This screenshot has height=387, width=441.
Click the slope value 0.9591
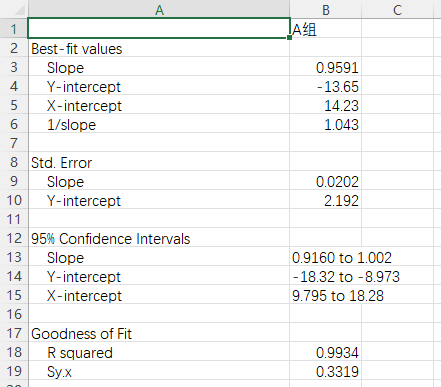pos(326,67)
